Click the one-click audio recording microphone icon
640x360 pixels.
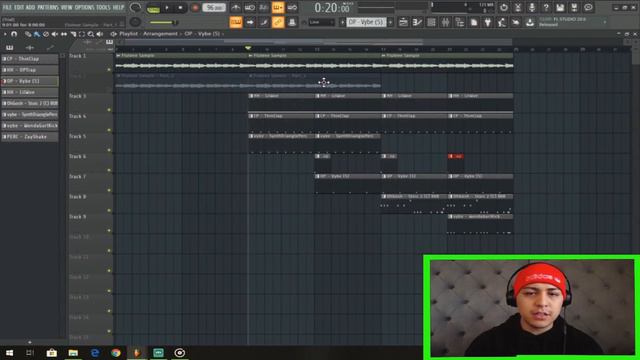532,7
